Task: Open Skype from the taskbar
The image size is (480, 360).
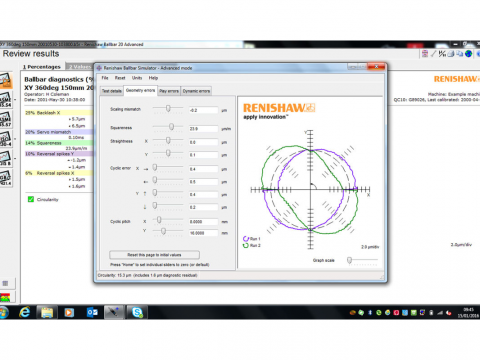Action: (x=137, y=312)
